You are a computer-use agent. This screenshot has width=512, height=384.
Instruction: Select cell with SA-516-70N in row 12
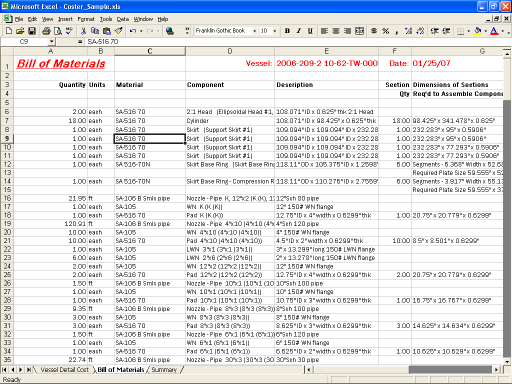pos(150,164)
